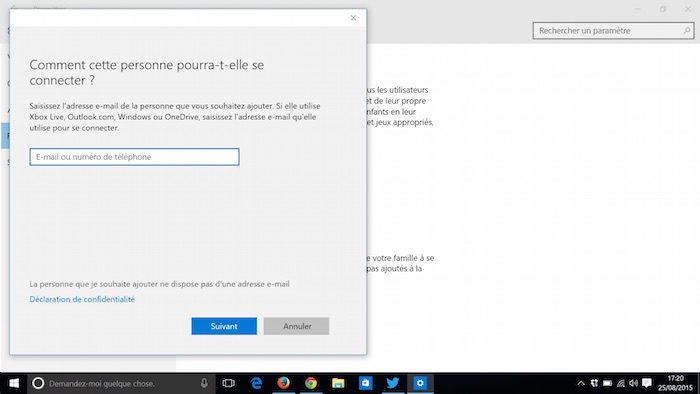Activate the Cortana microphone icon
Viewport: 700px width, 394px height.
point(204,383)
